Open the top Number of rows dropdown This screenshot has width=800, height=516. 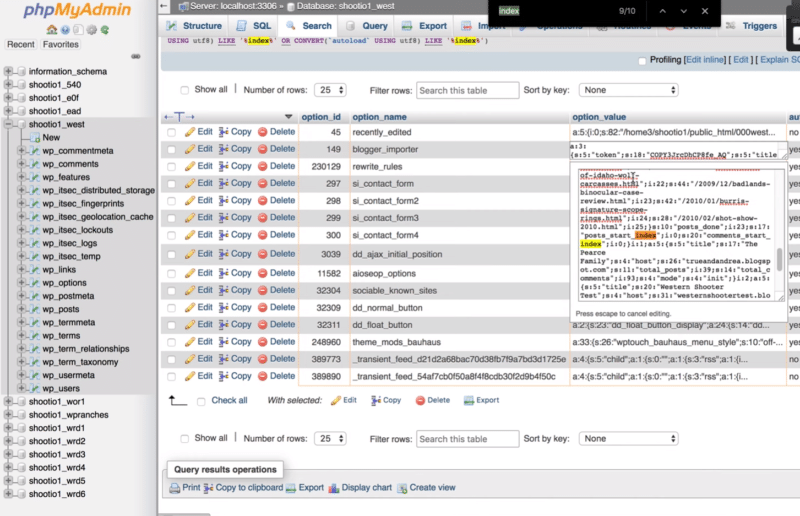330,90
